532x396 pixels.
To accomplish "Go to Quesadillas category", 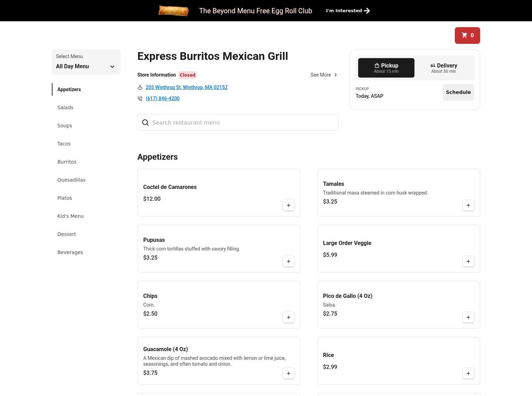I will point(71,180).
